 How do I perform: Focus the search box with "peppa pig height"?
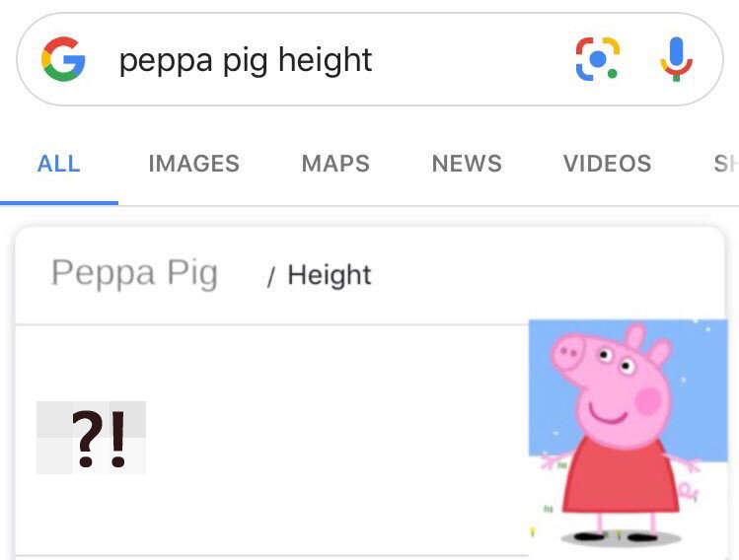click(x=296, y=60)
